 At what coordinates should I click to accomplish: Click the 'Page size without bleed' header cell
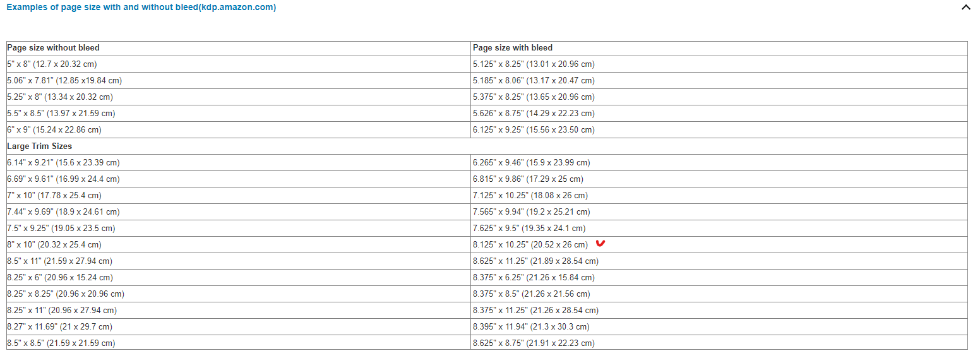54,48
